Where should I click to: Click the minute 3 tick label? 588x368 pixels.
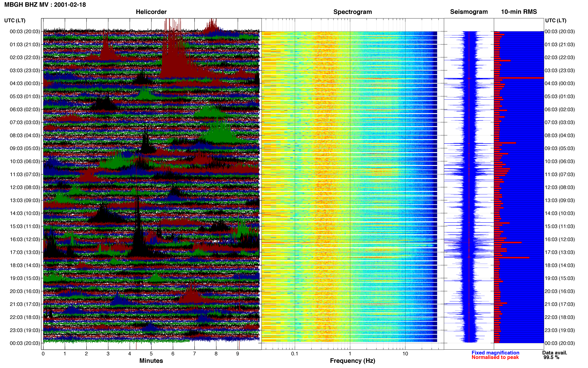tap(108, 354)
